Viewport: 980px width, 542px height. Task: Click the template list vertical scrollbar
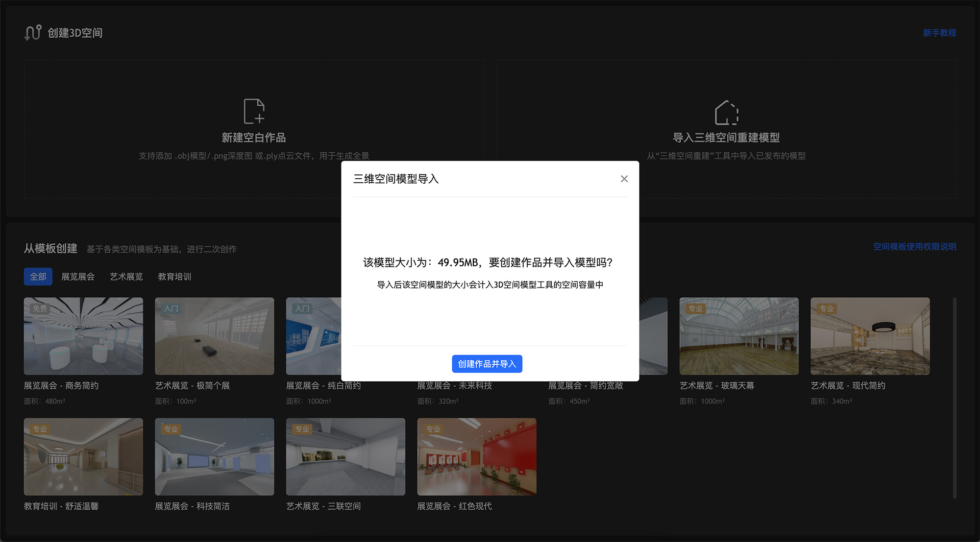tap(955, 398)
